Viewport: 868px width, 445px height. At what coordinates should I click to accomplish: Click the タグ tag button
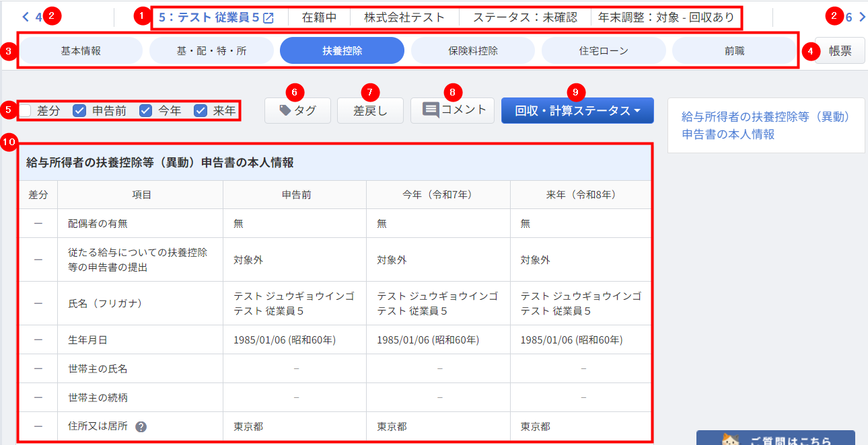tap(297, 111)
